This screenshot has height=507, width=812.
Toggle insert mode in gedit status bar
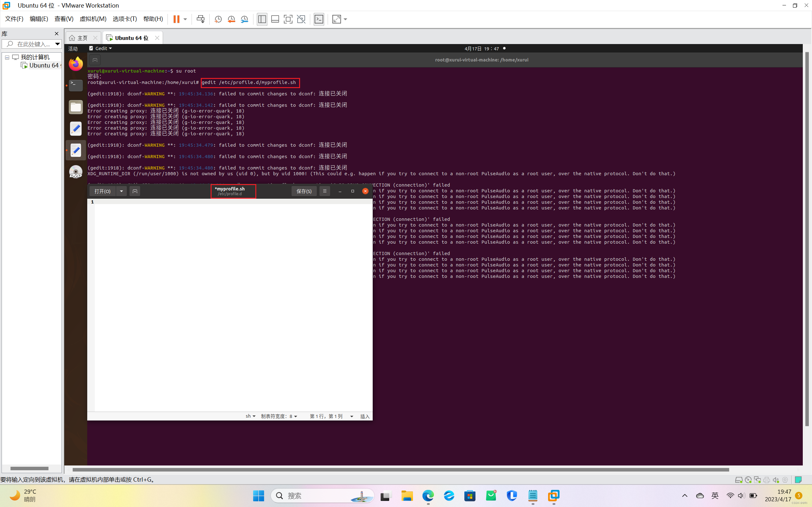[365, 416]
